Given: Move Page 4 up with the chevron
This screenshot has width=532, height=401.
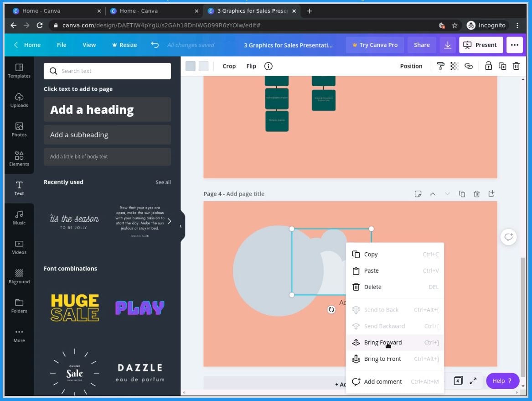Looking at the screenshot, I should pyautogui.click(x=433, y=193).
